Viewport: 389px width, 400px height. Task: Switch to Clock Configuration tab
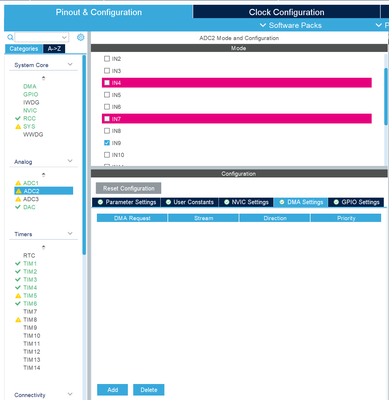click(286, 12)
